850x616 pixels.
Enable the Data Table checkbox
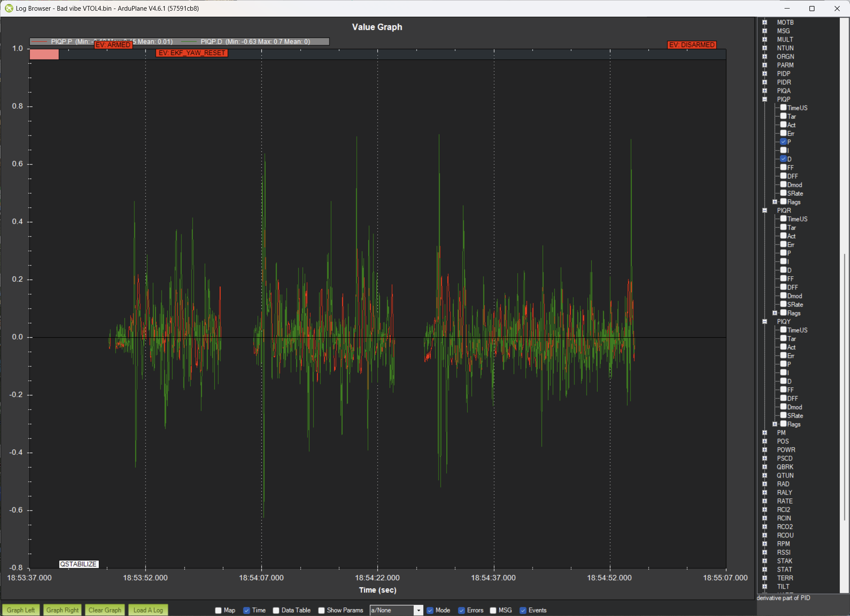point(276,610)
